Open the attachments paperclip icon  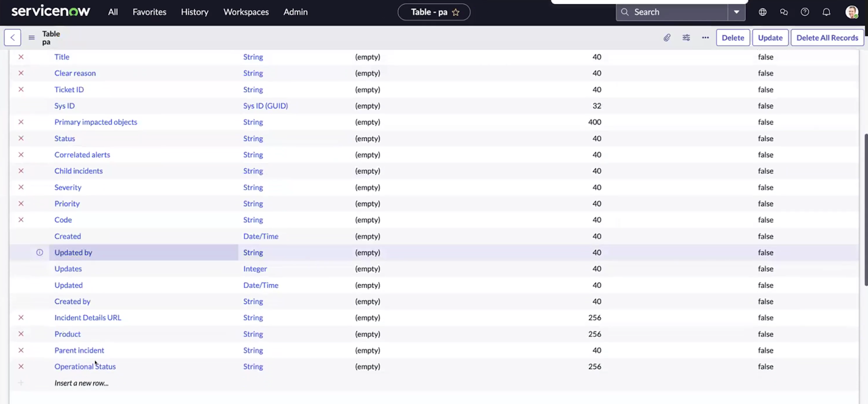(667, 37)
